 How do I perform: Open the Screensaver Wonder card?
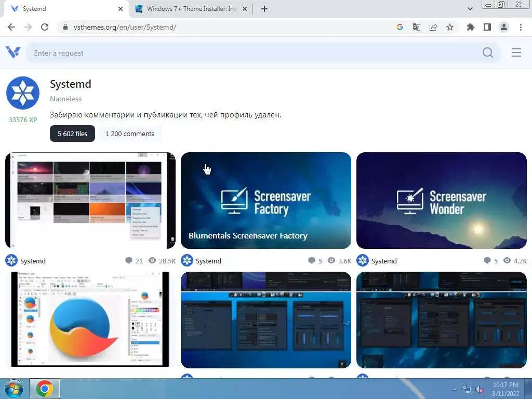click(442, 201)
